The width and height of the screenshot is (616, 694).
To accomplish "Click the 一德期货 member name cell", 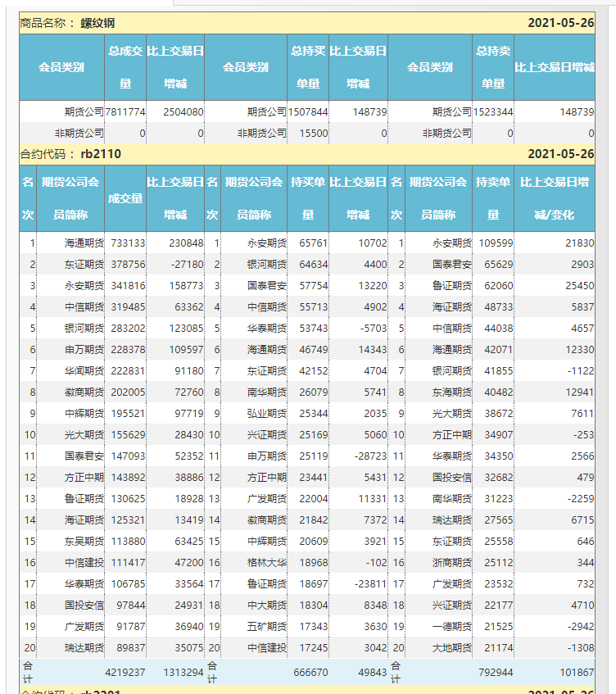I will (x=451, y=626).
